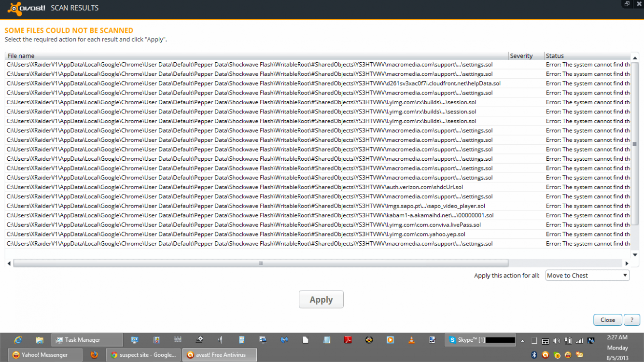Click the scroll-right arrow of the list
The width and height of the screenshot is (644, 362).
[x=627, y=264]
